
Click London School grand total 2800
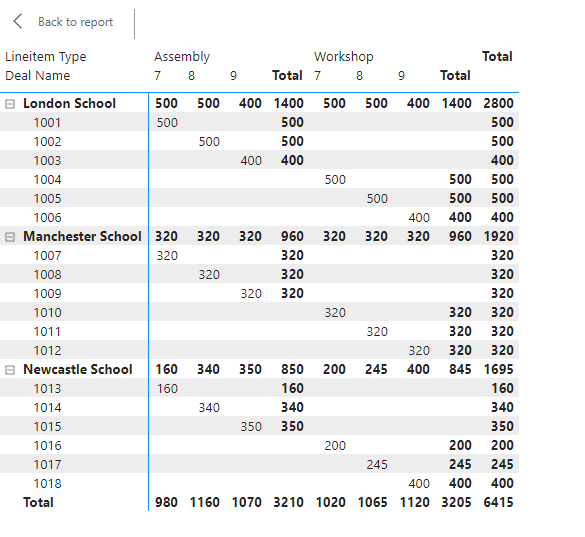tap(498, 103)
